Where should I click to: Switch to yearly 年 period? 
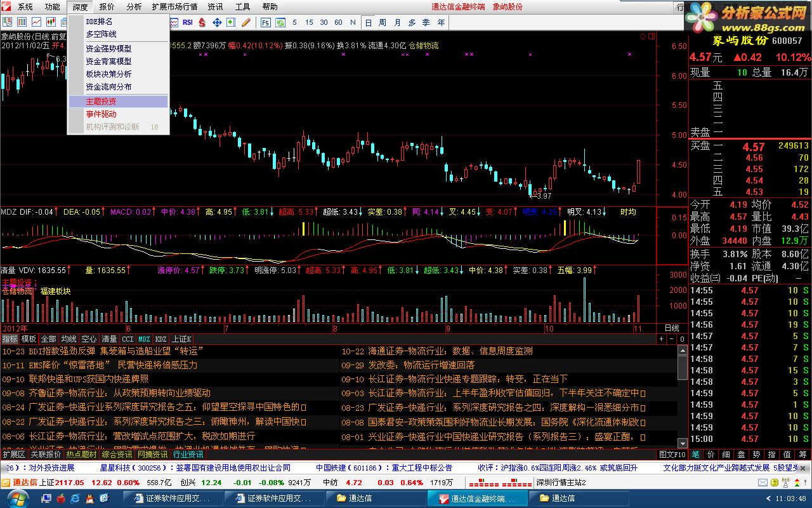pos(441,22)
